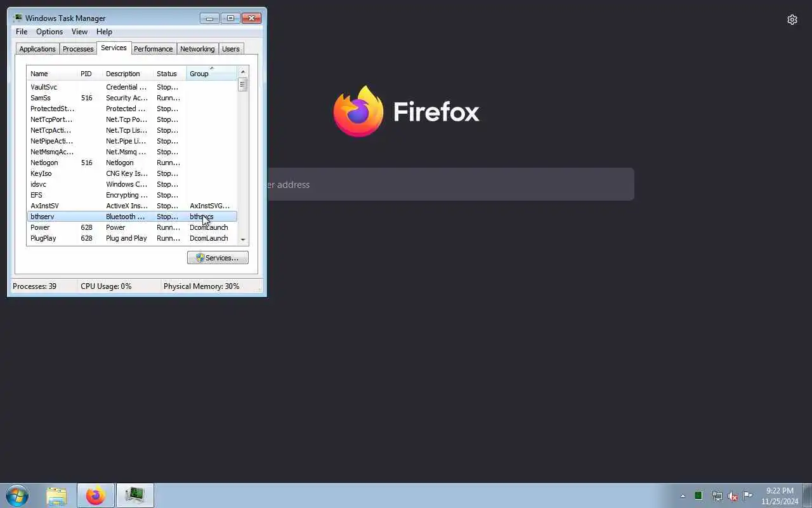This screenshot has height=508, width=812.
Task: Select the NetTcpPort... service row
Action: [x=132, y=119]
